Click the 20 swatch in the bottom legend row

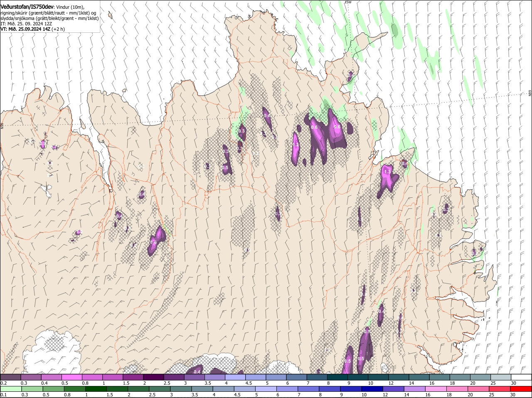[x=478, y=389]
